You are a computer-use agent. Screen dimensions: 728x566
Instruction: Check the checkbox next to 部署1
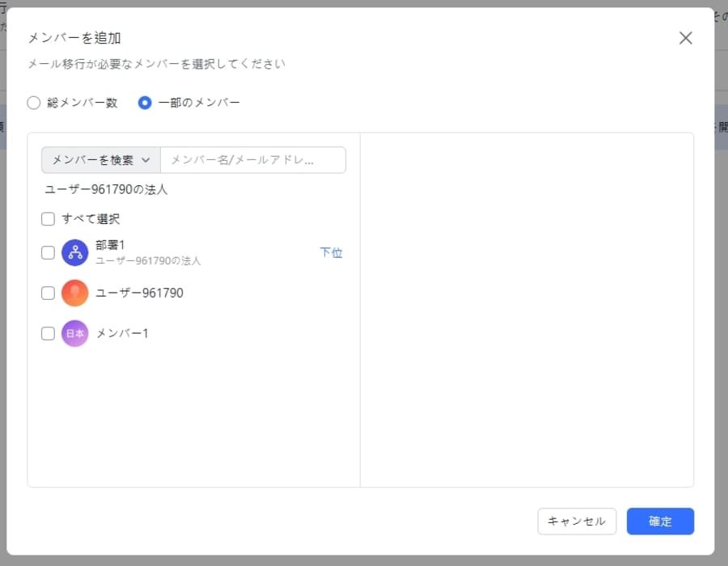click(x=48, y=252)
